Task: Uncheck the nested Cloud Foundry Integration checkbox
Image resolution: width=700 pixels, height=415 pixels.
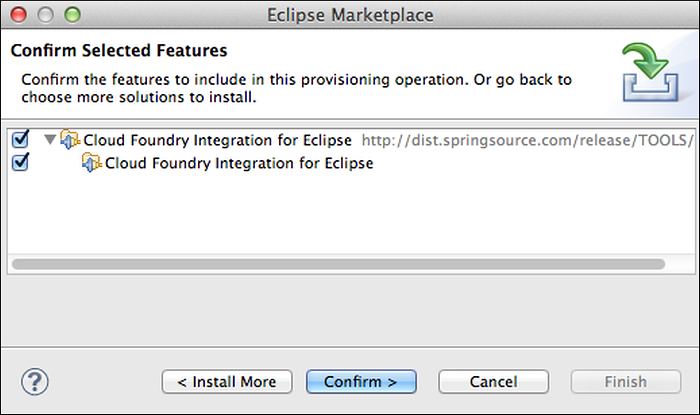Action: [x=19, y=162]
